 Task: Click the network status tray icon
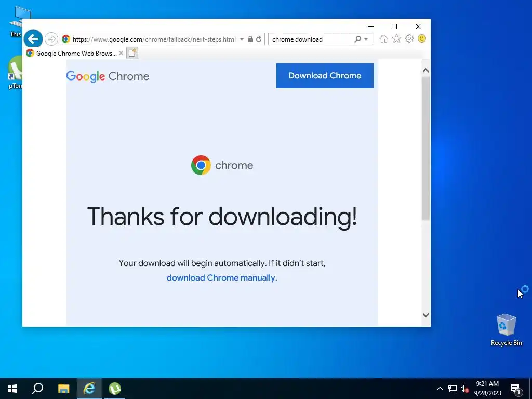pyautogui.click(x=453, y=389)
